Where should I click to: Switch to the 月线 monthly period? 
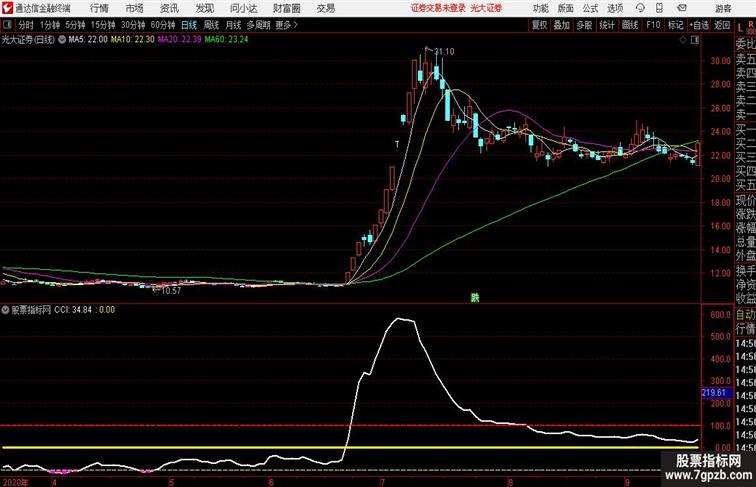tap(233, 25)
